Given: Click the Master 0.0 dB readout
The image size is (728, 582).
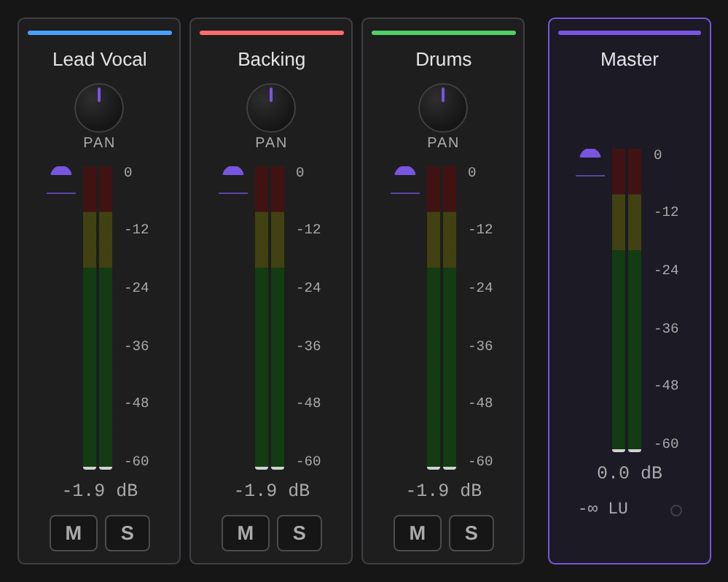Looking at the screenshot, I should (x=629, y=473).
